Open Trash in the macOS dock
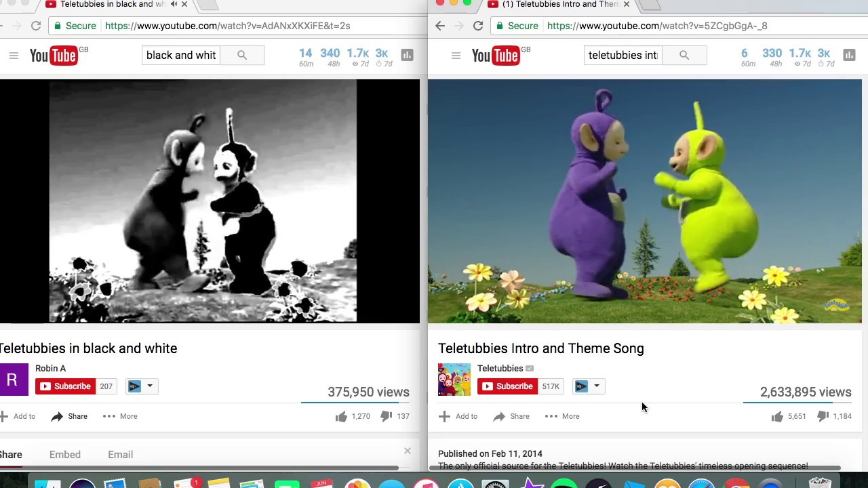Viewport: 868px width, 488px height. (820, 483)
